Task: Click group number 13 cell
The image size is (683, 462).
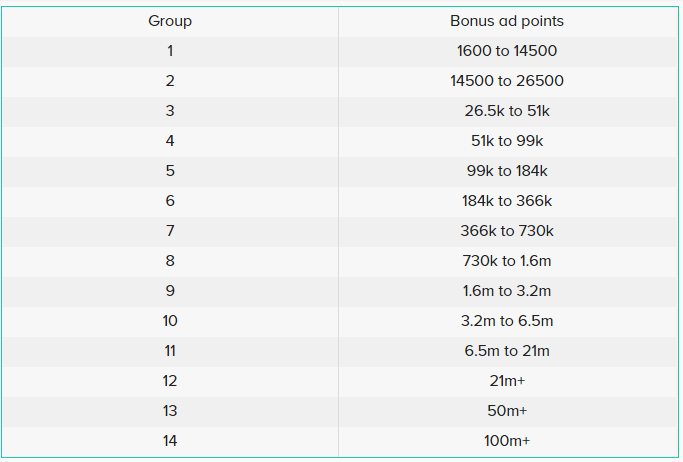Action: click(170, 411)
